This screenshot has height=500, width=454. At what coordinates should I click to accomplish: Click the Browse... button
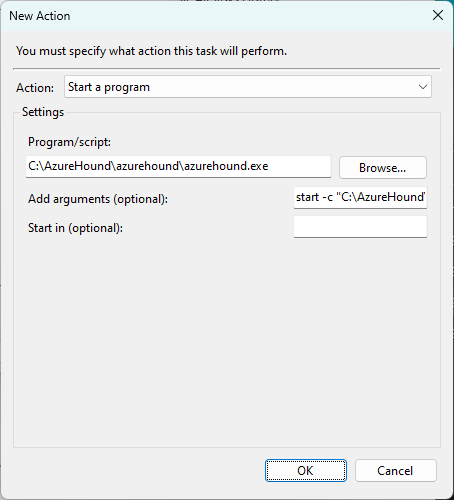[x=383, y=168]
